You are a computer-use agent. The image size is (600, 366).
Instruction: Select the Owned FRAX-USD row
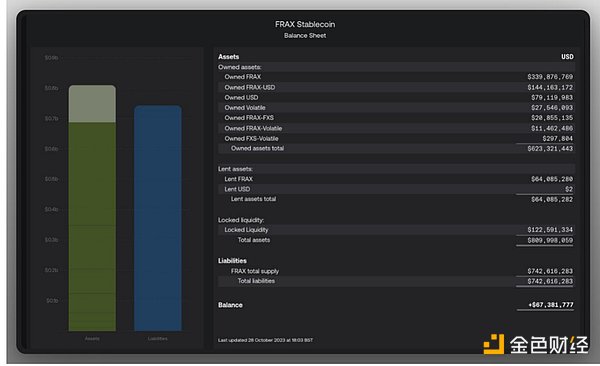(x=396, y=87)
